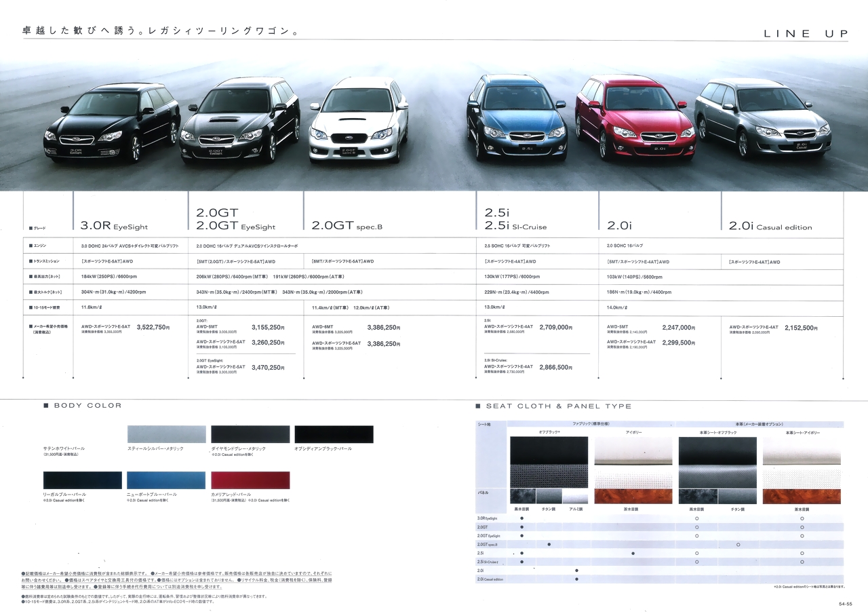Image resolution: width=868 pixels, height=616 pixels.
Task: Click the [6MT/スポーツシフトE-5AT]AWD transmission text
Action: point(342,261)
